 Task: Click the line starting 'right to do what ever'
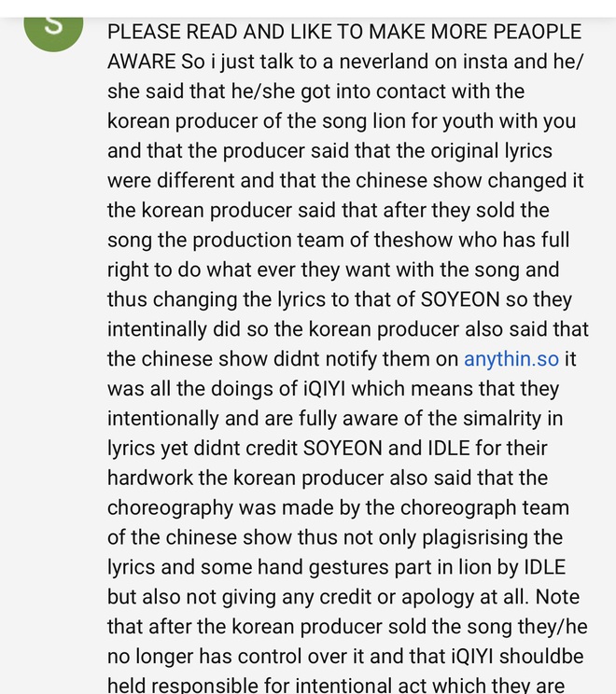[333, 270]
